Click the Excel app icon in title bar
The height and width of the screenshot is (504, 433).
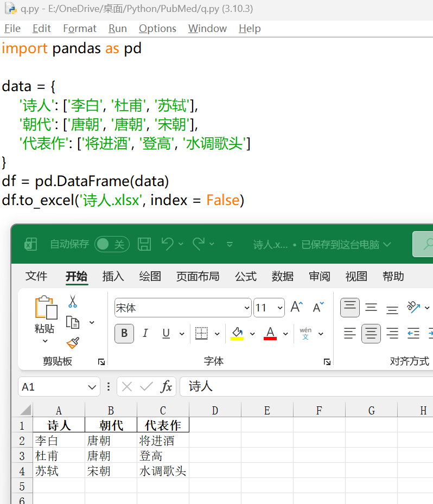pos(31,244)
